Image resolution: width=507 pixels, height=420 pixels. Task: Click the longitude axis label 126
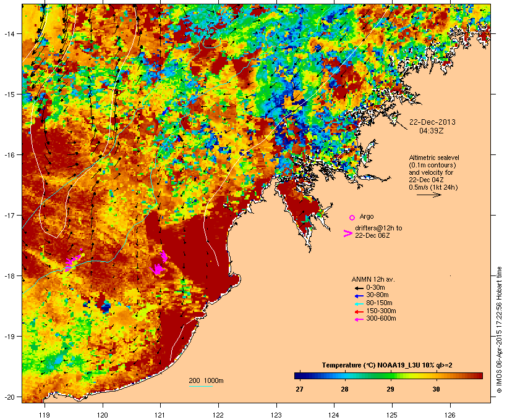pos(450,415)
